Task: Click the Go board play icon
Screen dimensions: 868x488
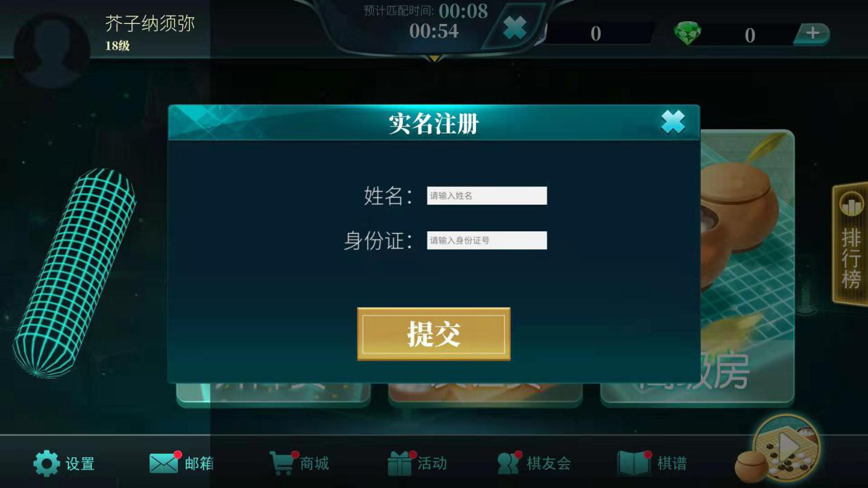Action: pyautogui.click(x=787, y=448)
